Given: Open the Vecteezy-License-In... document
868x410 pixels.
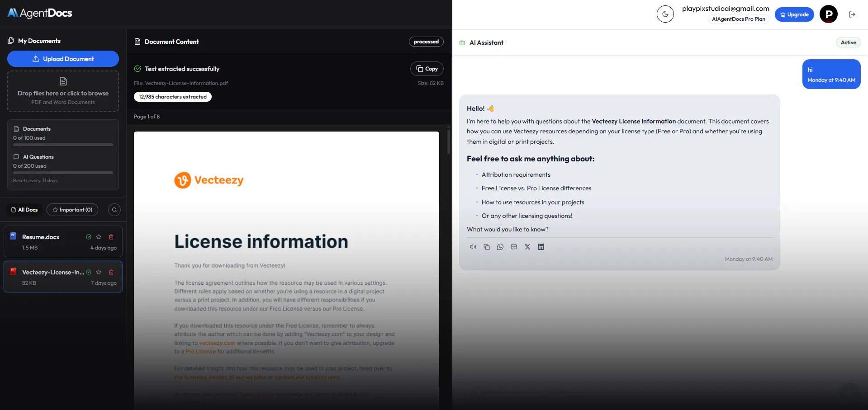Looking at the screenshot, I should [x=63, y=277].
